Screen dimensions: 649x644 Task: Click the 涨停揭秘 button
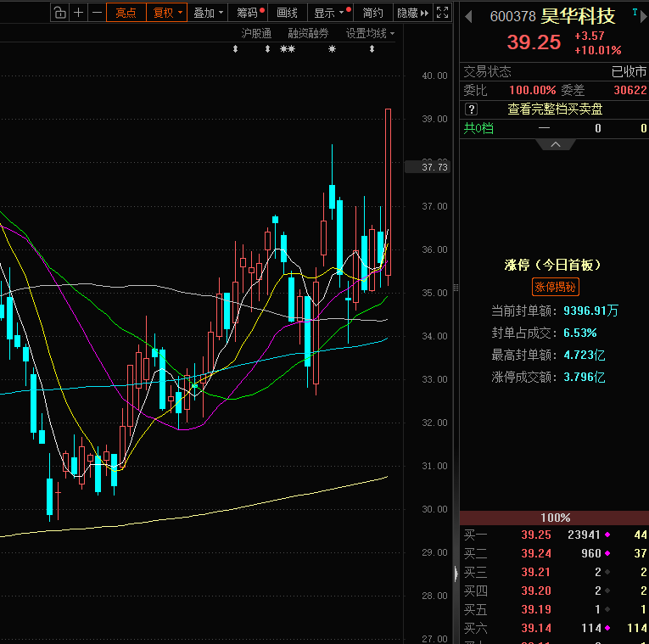(555, 287)
